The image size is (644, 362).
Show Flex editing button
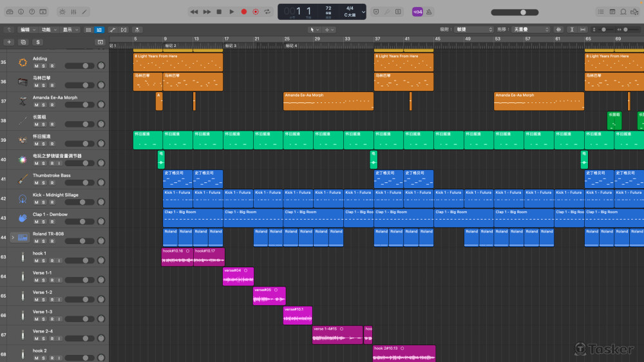(x=124, y=30)
